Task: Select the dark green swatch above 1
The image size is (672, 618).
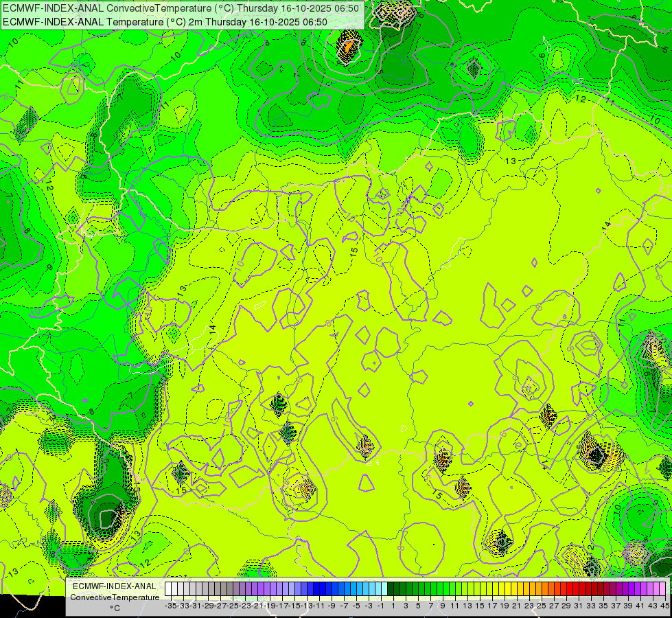Action: coord(391,589)
